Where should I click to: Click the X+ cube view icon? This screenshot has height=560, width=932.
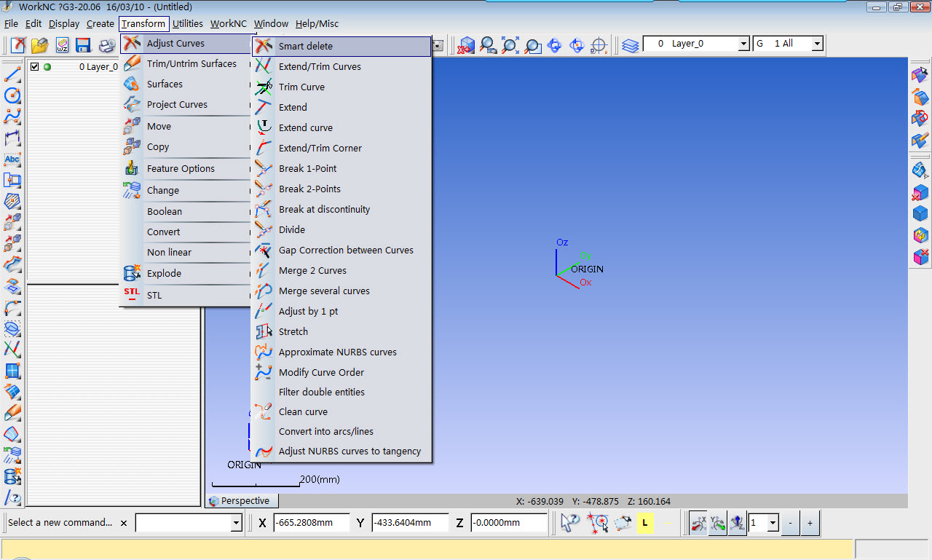tap(466, 45)
